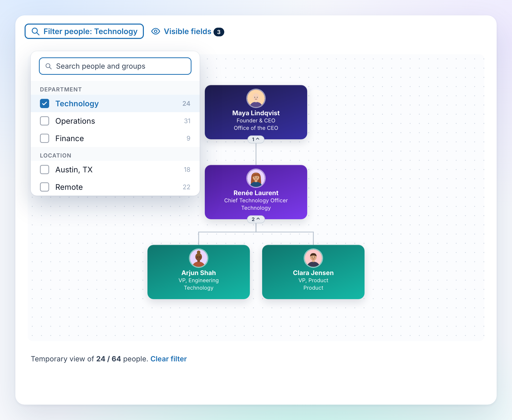Click the Chief Technology Officer title
The height and width of the screenshot is (420, 512).
click(256, 201)
